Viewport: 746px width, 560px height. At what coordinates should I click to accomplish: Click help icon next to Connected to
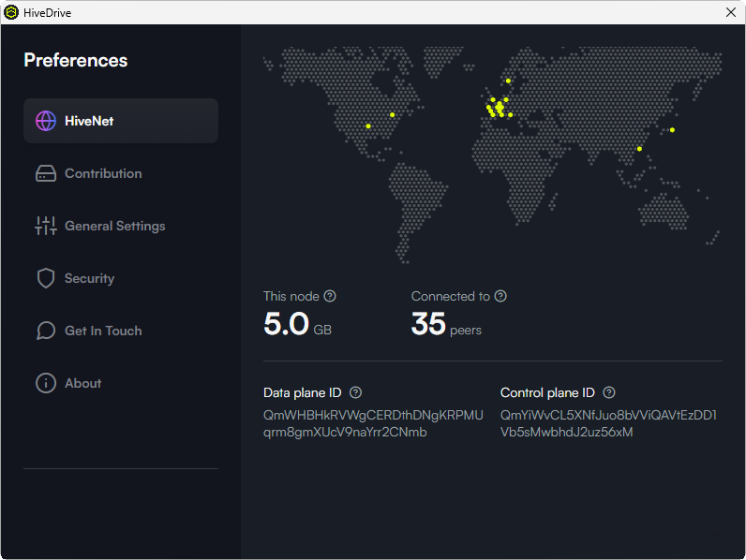tap(500, 296)
